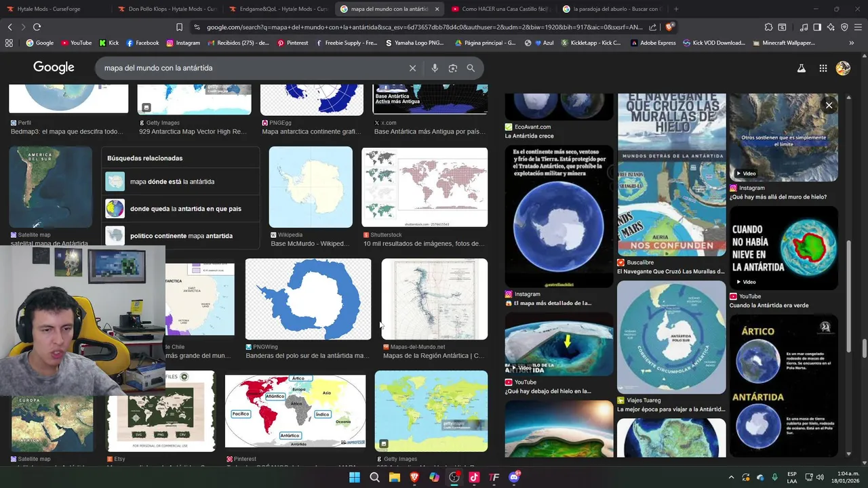Click the microphone icon in the system tray
Image resolution: width=868 pixels, height=488 pixels.
tap(774, 477)
